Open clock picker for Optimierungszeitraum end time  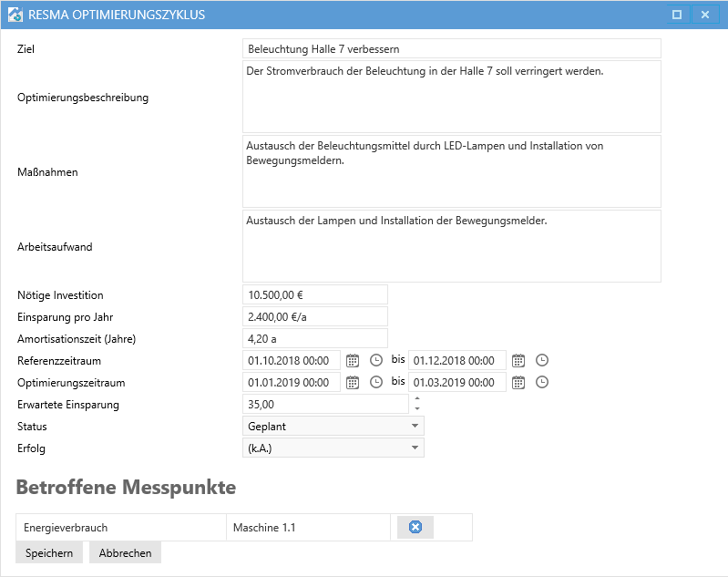[x=541, y=382]
